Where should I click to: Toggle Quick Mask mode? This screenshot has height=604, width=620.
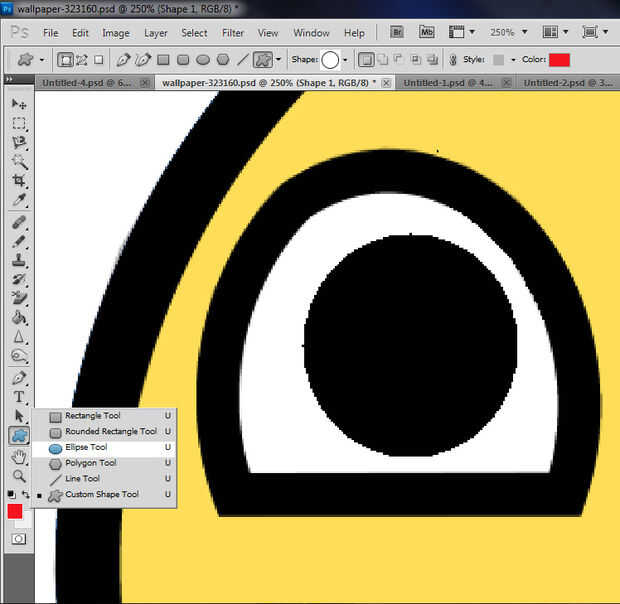coord(19,539)
